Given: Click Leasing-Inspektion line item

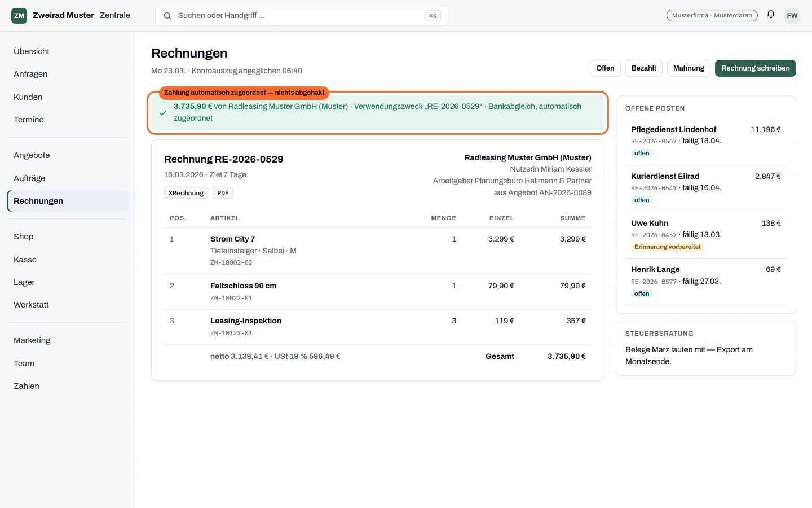Looking at the screenshot, I should 378,327.
